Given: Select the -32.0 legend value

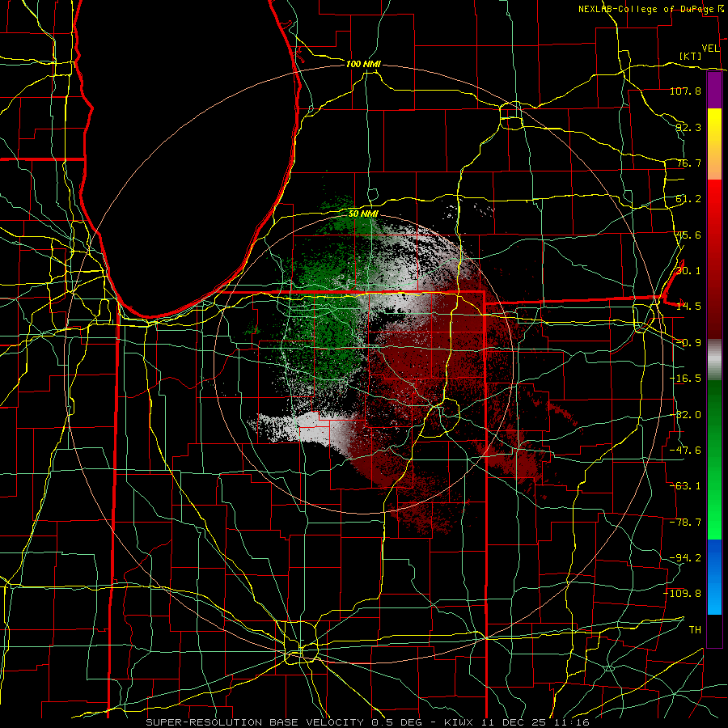Looking at the screenshot, I should click(685, 415).
